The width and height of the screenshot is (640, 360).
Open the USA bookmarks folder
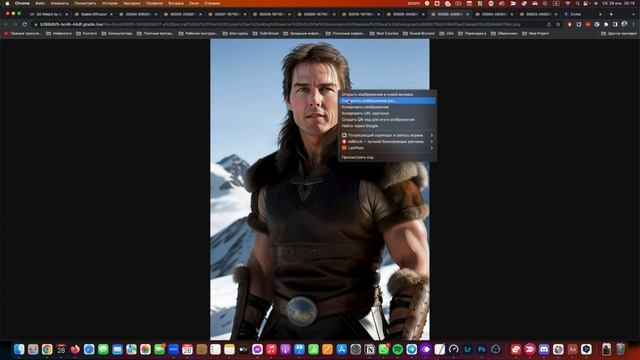pyautogui.click(x=447, y=33)
